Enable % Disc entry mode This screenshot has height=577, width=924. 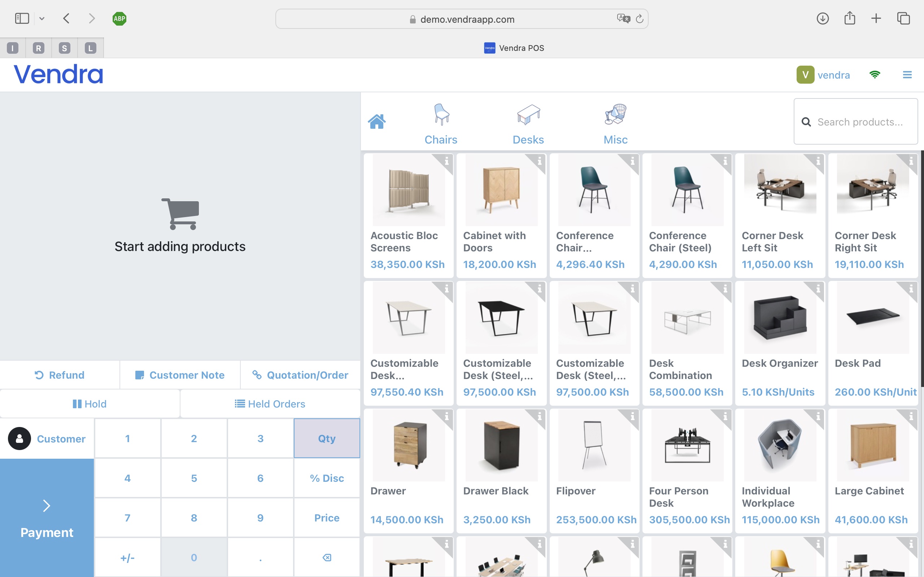tap(326, 478)
